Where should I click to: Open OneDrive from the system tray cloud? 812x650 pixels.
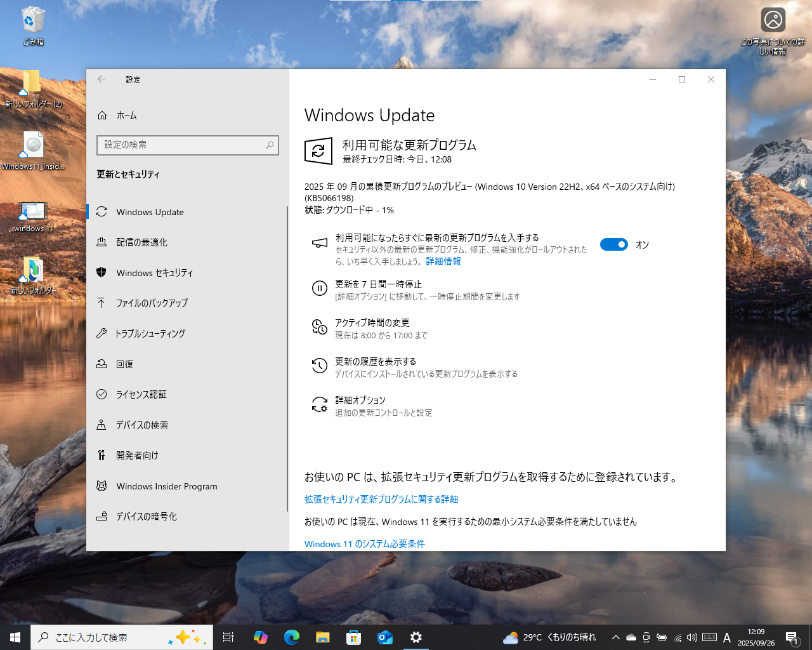[631, 637]
